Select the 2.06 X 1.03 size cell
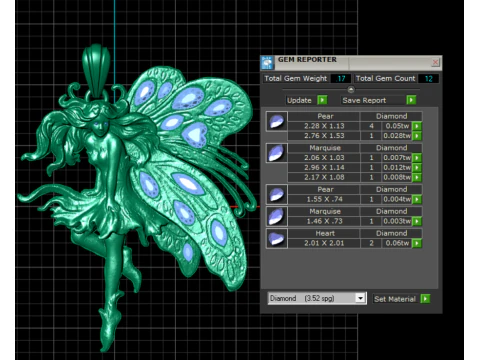The height and width of the screenshot is (360, 480). (x=324, y=158)
